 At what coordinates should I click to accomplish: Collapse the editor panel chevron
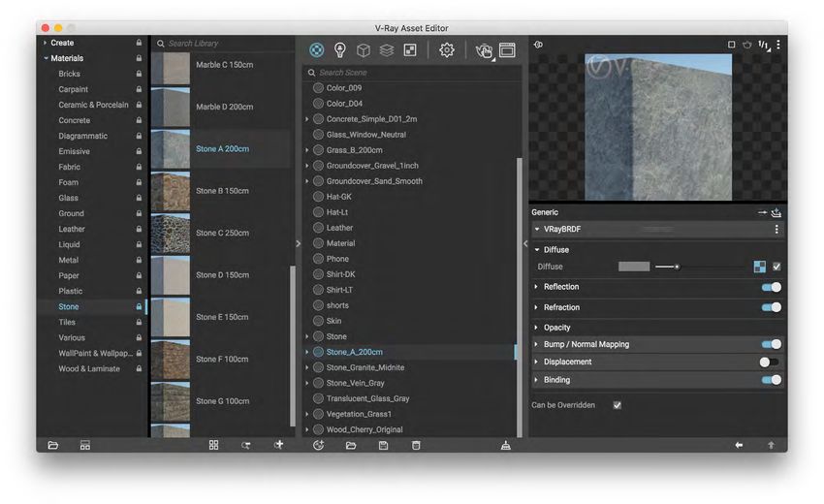(525, 243)
